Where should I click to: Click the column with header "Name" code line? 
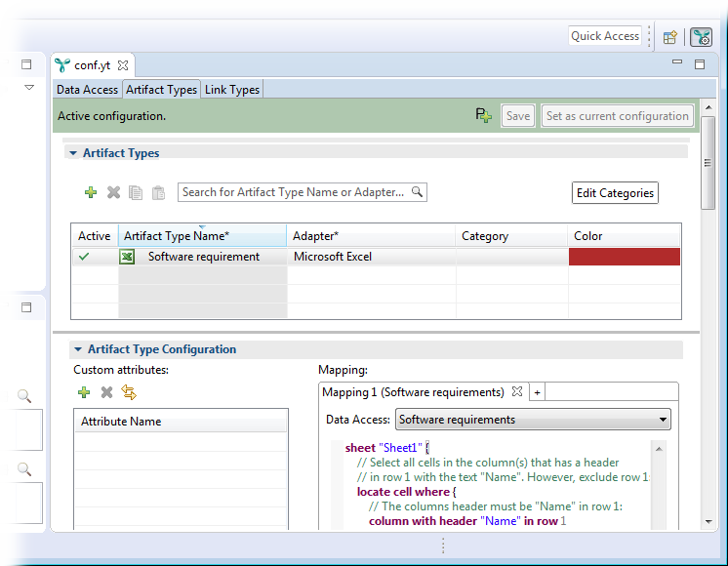click(x=467, y=521)
